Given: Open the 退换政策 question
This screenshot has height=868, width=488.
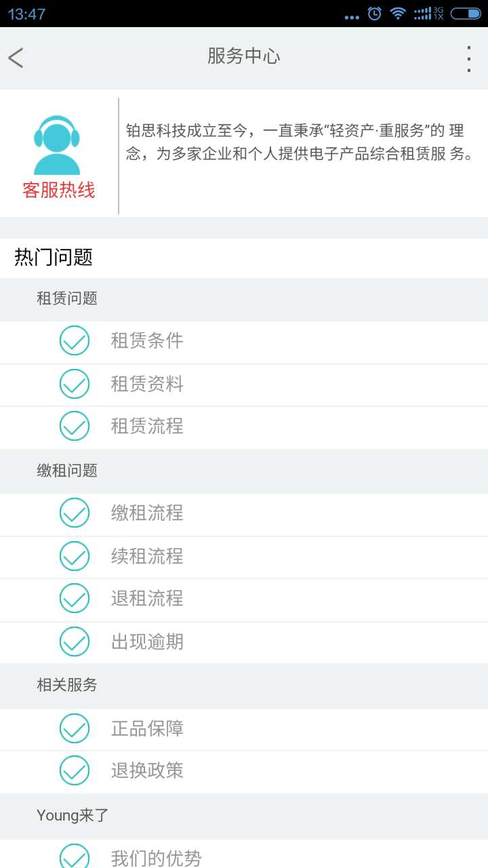Looking at the screenshot, I should click(x=147, y=770).
